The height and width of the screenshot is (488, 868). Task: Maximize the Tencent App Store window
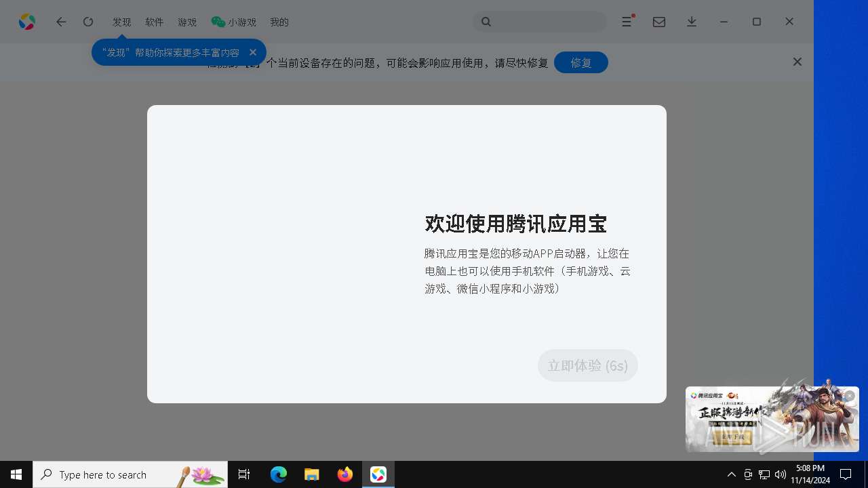point(757,22)
